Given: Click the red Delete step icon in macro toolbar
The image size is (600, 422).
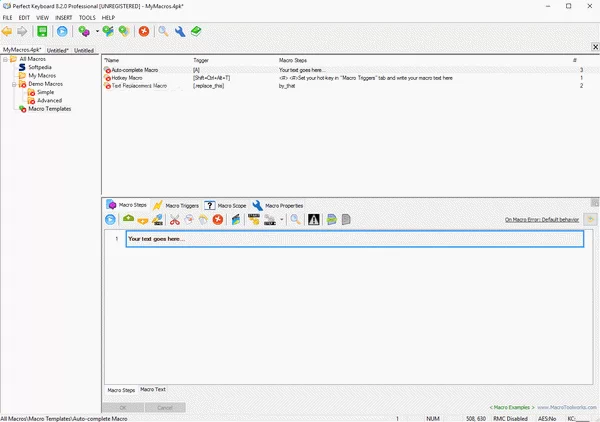Looking at the screenshot, I should (217, 220).
